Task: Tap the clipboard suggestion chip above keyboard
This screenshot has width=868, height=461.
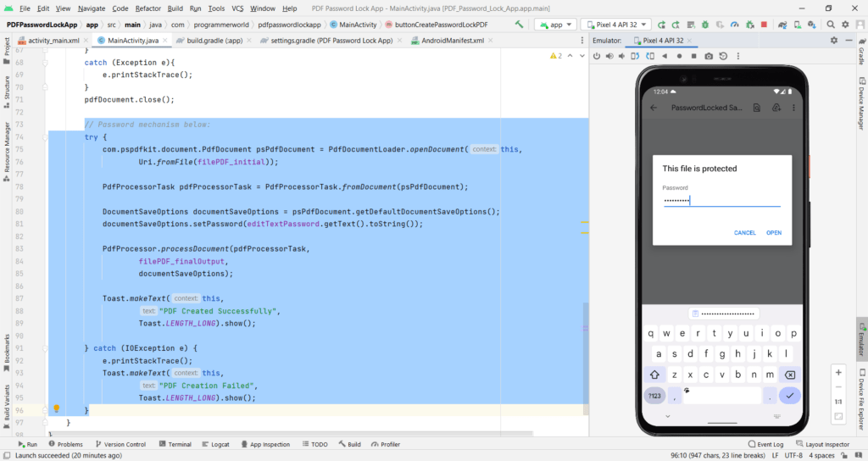Action: 723,314
